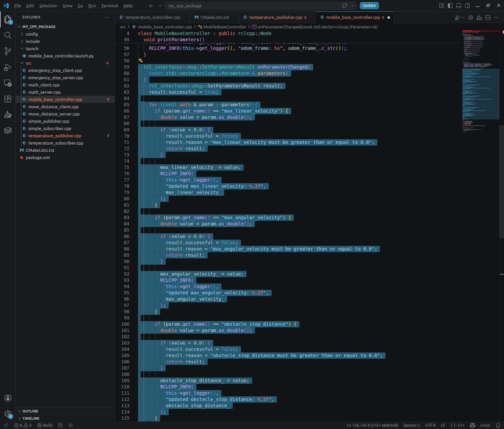504x429 pixels.
Task: Open the Selection menu
Action: pos(48,6)
